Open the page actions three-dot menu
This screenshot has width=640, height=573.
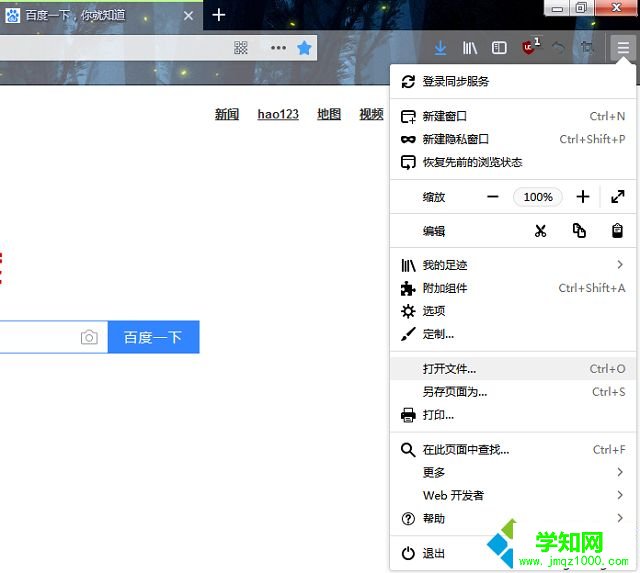pos(278,48)
